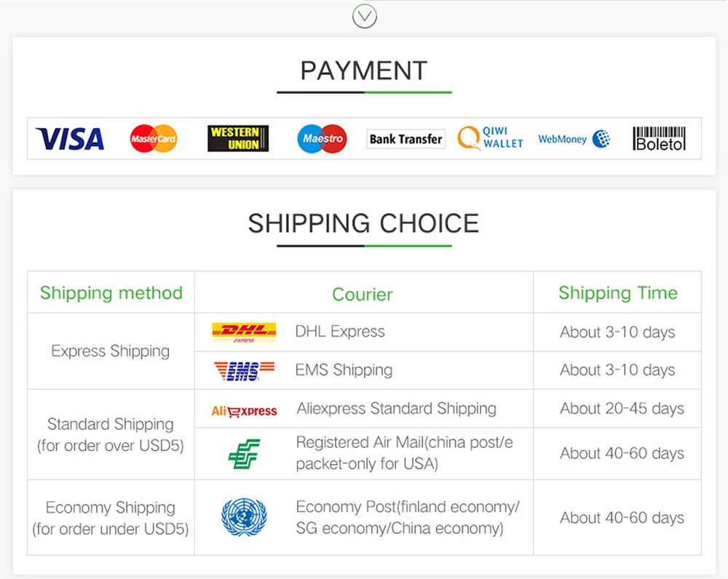Click the DHL Express courier logo
The image size is (728, 579).
click(x=244, y=332)
